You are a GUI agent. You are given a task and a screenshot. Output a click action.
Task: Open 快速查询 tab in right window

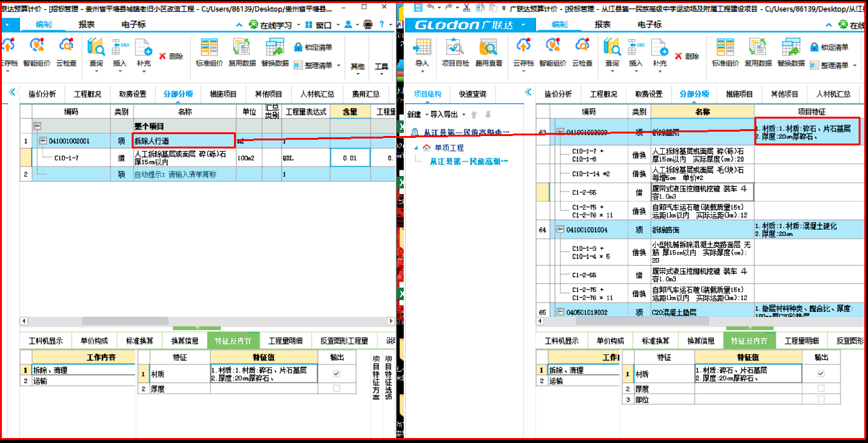(x=472, y=94)
